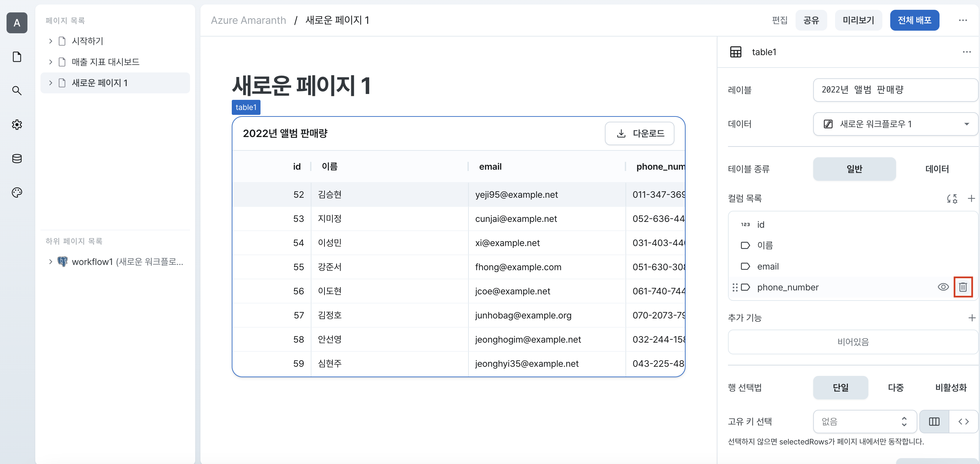Delete the phone_number column with trash icon
980x464 pixels.
(963, 287)
